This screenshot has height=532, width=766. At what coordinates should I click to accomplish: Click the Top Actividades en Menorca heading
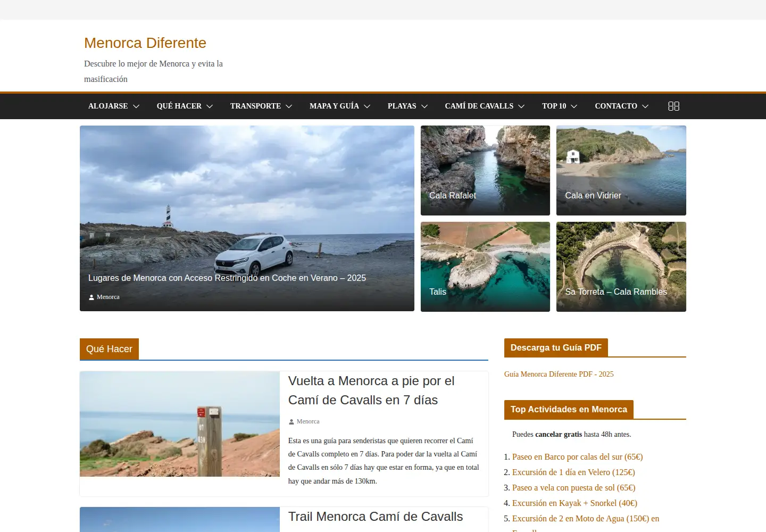pos(569,409)
